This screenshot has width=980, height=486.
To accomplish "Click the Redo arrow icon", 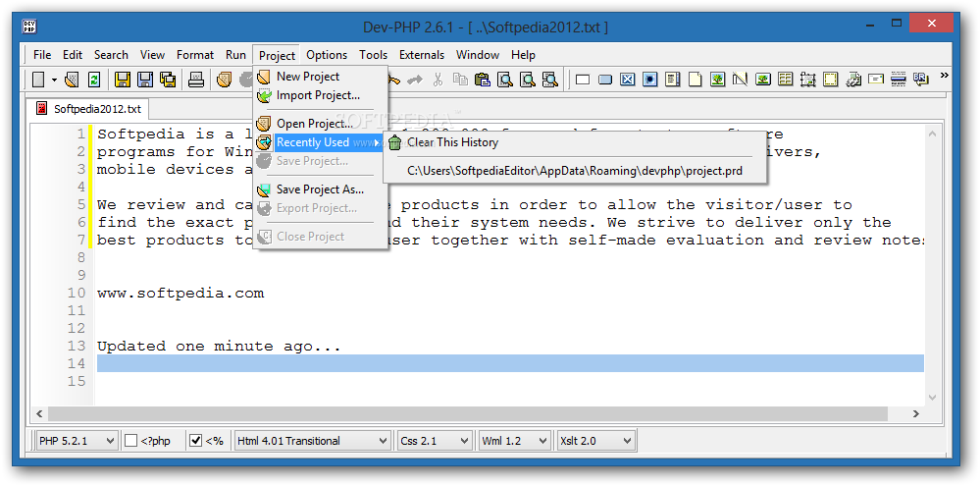I will pos(415,80).
